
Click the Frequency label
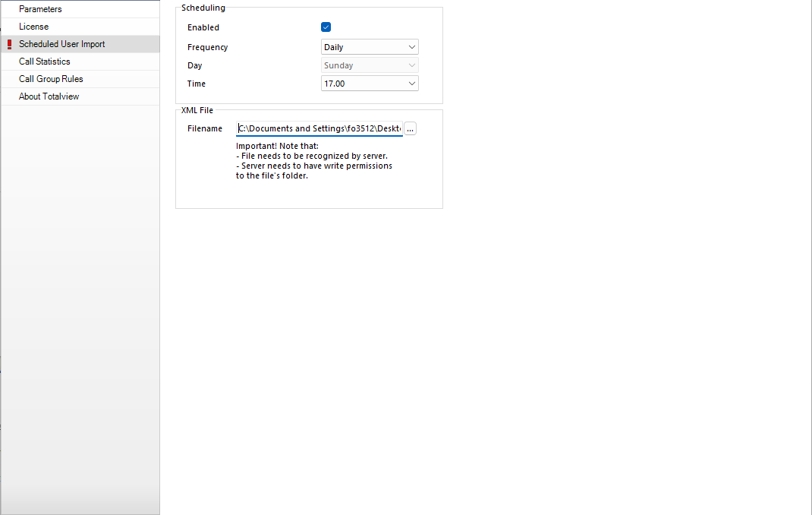208,47
